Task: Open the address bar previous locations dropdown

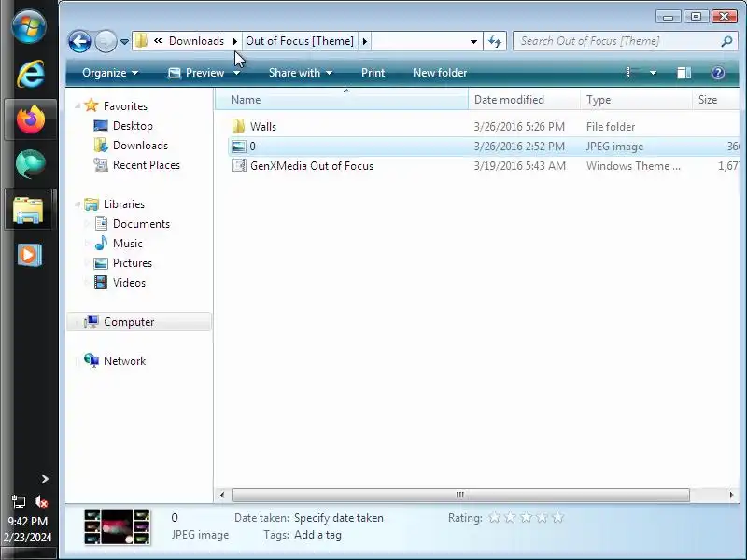Action: point(473,41)
